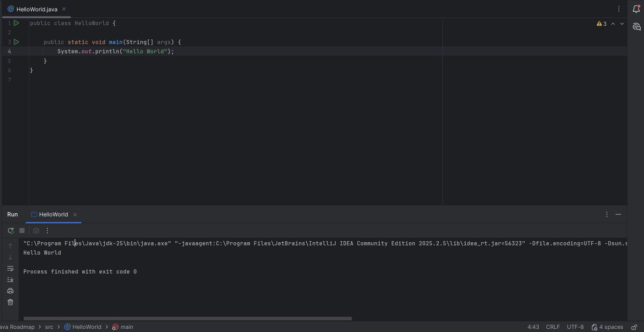Run the main method from the gutter arrow
This screenshot has width=644, height=332.
[16, 41]
